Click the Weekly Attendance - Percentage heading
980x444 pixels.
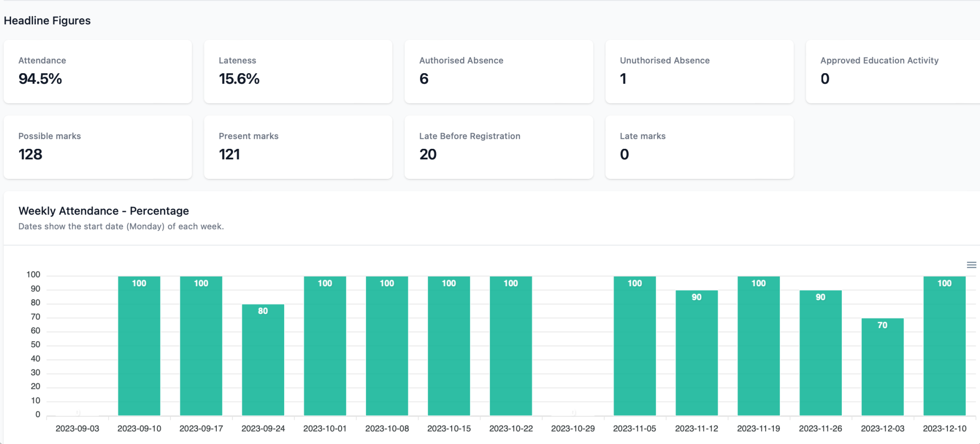pos(104,211)
